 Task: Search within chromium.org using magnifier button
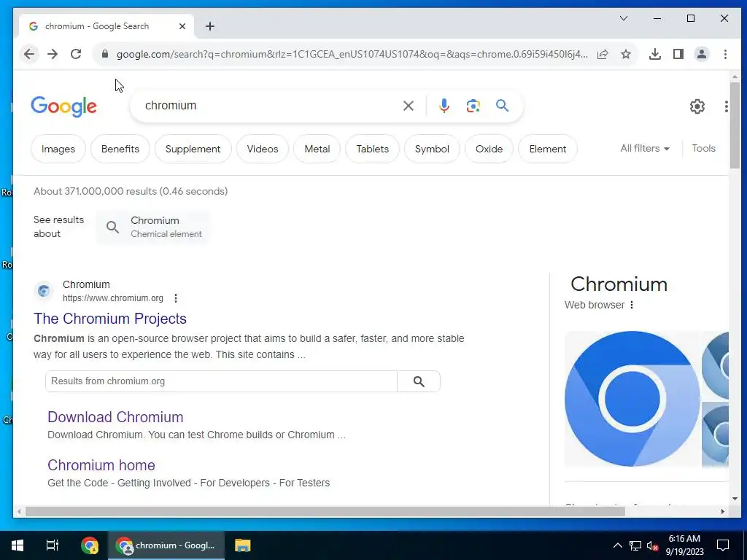419,381
